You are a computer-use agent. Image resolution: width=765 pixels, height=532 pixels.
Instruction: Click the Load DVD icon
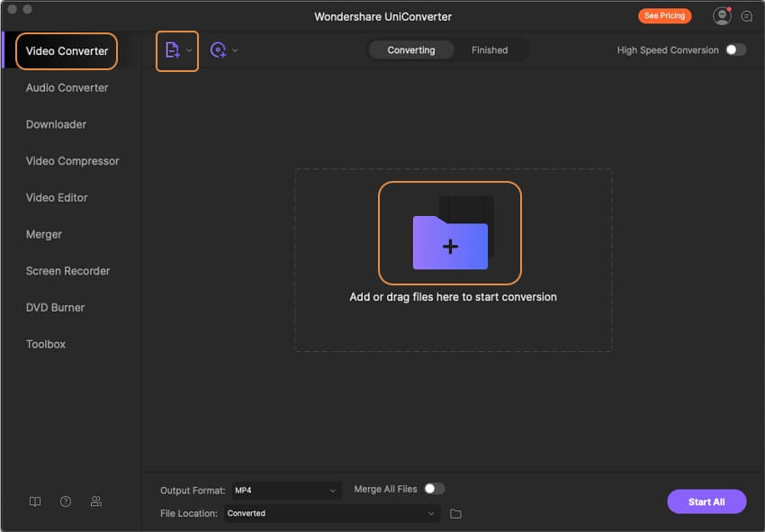218,50
